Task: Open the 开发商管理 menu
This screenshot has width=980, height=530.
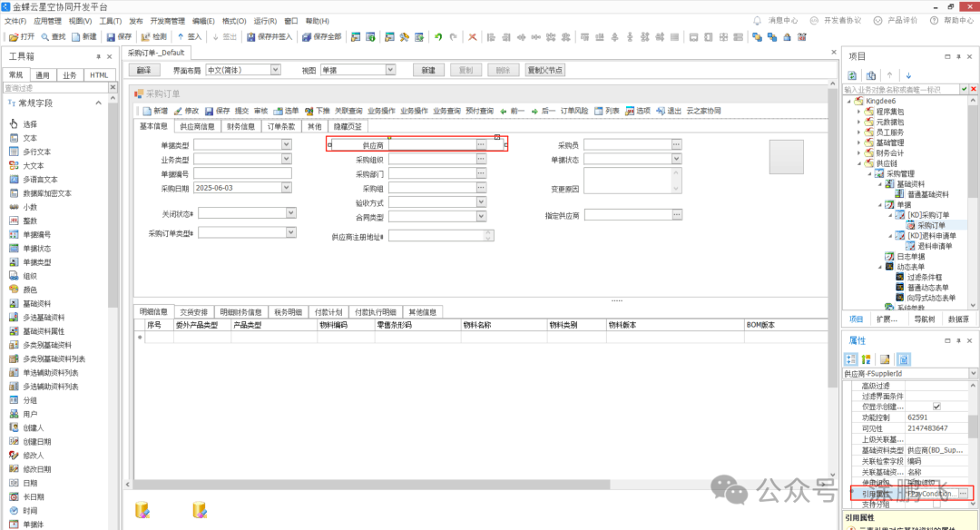Action: click(x=167, y=20)
